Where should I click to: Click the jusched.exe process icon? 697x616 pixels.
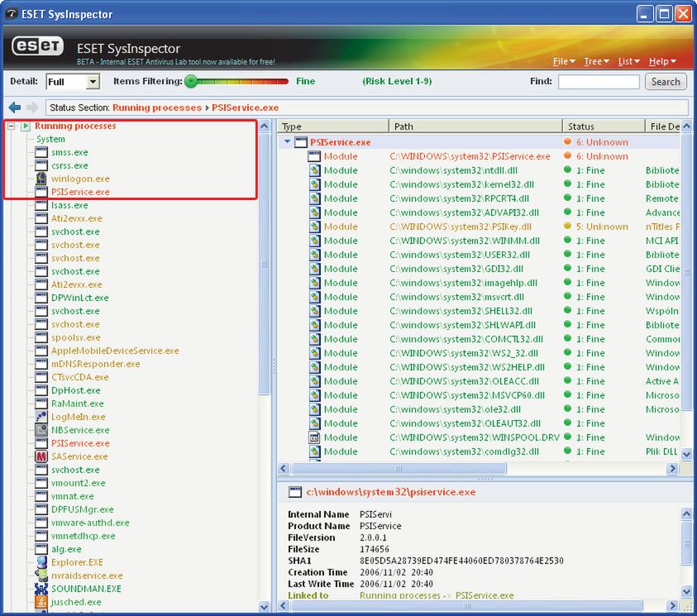(41, 602)
